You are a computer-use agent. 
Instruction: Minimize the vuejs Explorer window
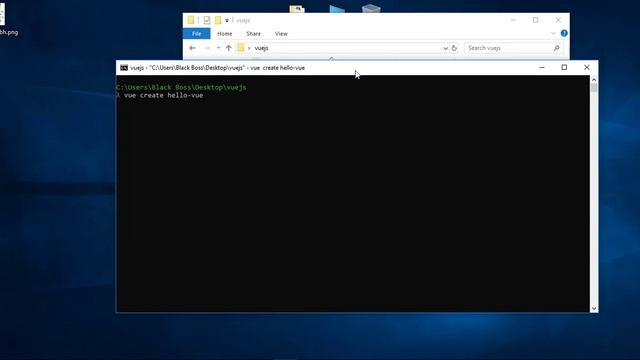tap(513, 20)
